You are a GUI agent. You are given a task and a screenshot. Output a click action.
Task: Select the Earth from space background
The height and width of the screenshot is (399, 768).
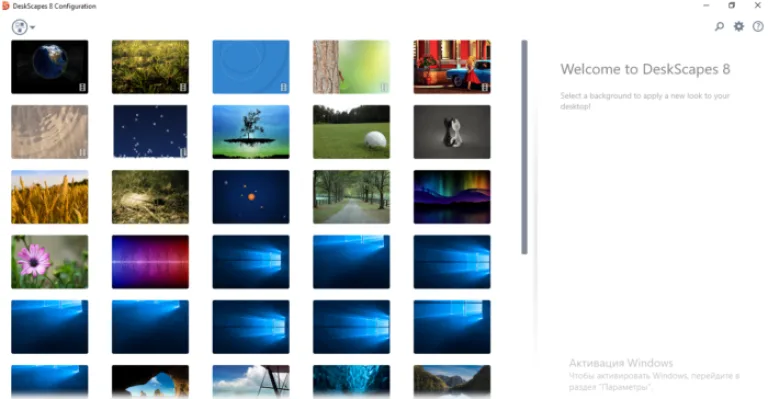(50, 67)
